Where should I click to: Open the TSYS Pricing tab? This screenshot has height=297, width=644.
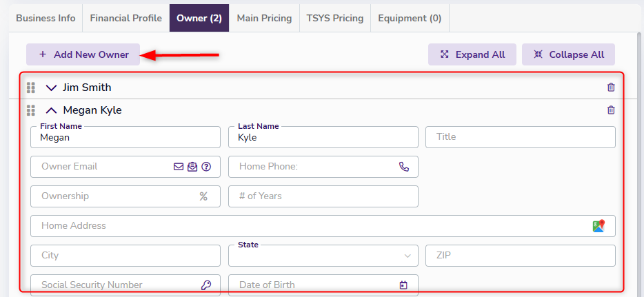334,18
